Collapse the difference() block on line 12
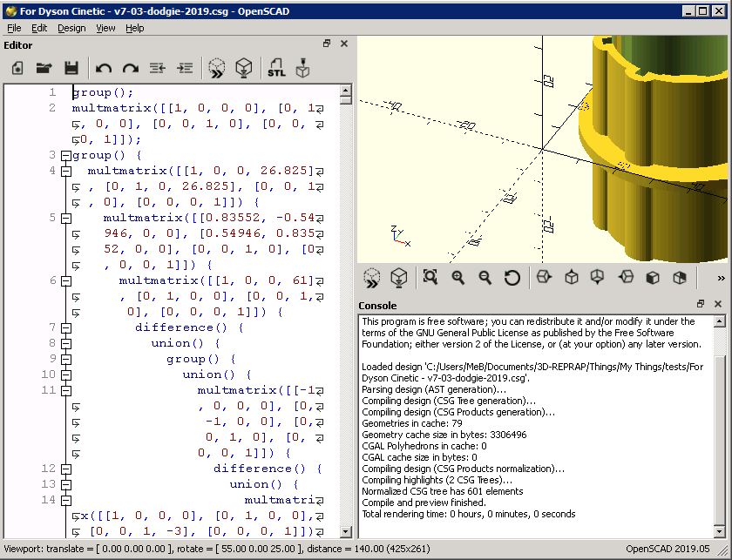This screenshot has width=732, height=560. [66, 469]
